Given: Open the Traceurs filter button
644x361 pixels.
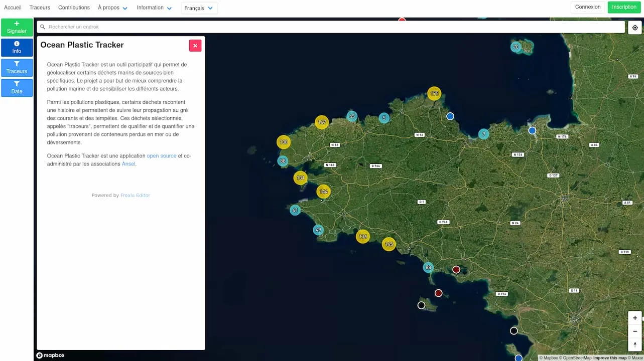Looking at the screenshot, I should (x=17, y=68).
